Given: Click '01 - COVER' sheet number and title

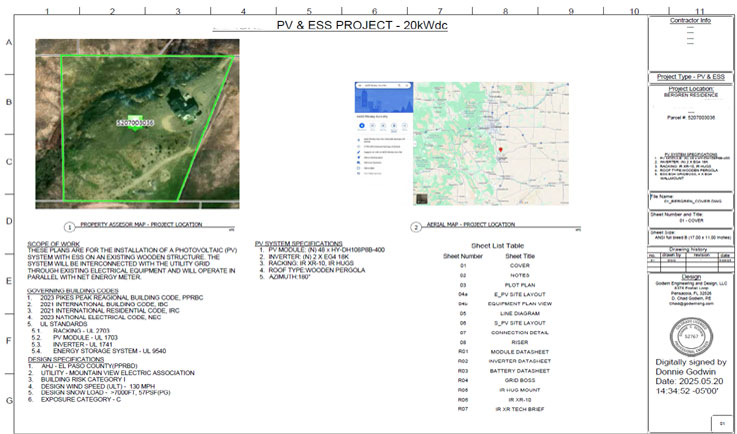Looking at the screenshot, I should pyautogui.click(x=691, y=221).
